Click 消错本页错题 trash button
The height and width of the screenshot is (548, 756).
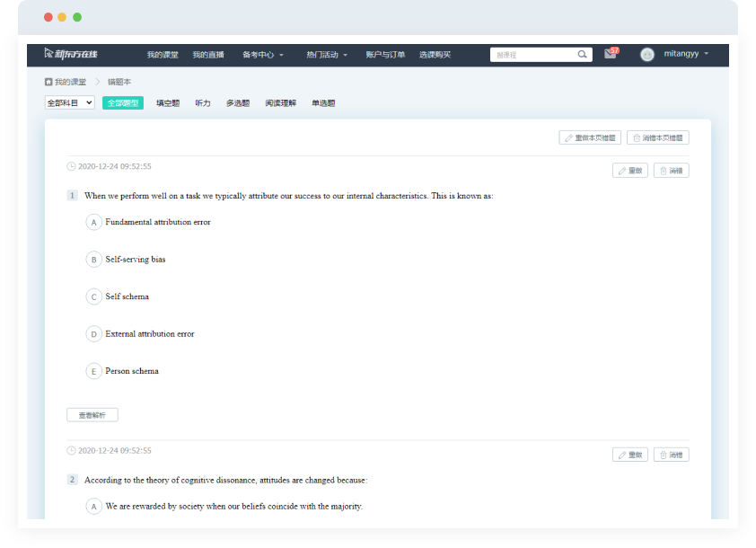(657, 137)
